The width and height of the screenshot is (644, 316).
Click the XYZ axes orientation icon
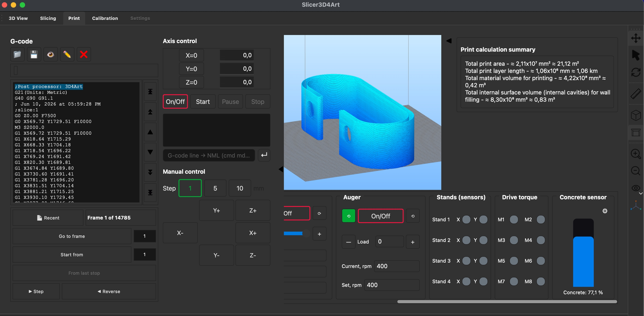click(636, 206)
